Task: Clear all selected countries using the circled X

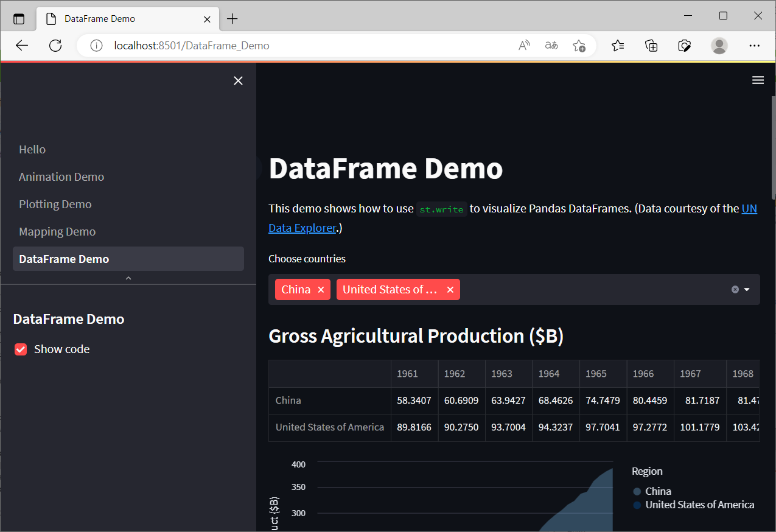Action: [735, 289]
